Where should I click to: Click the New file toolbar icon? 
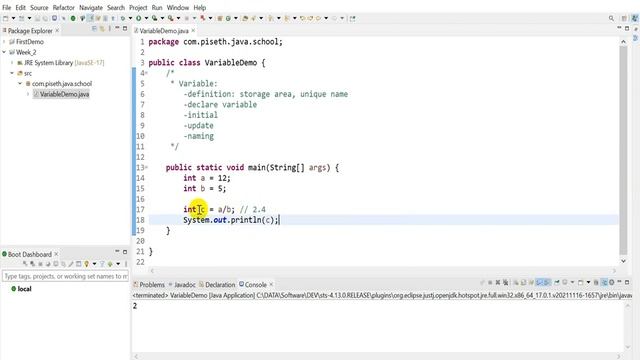(5, 18)
